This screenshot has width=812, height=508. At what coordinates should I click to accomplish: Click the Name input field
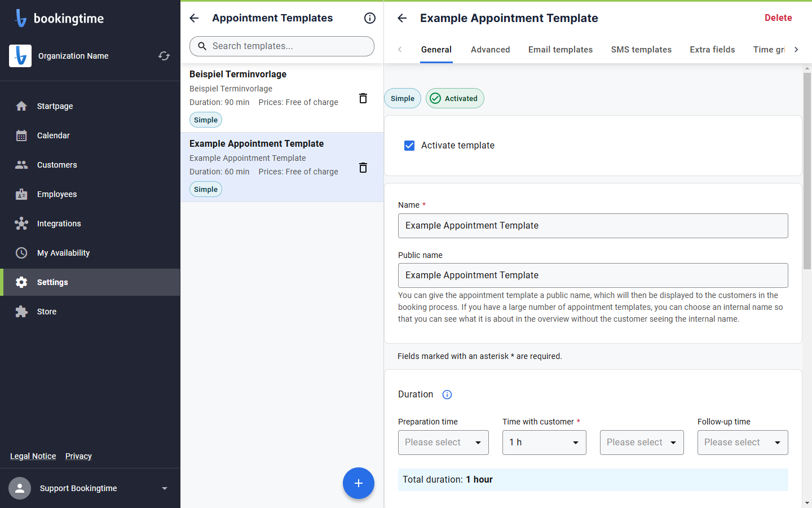(x=593, y=226)
